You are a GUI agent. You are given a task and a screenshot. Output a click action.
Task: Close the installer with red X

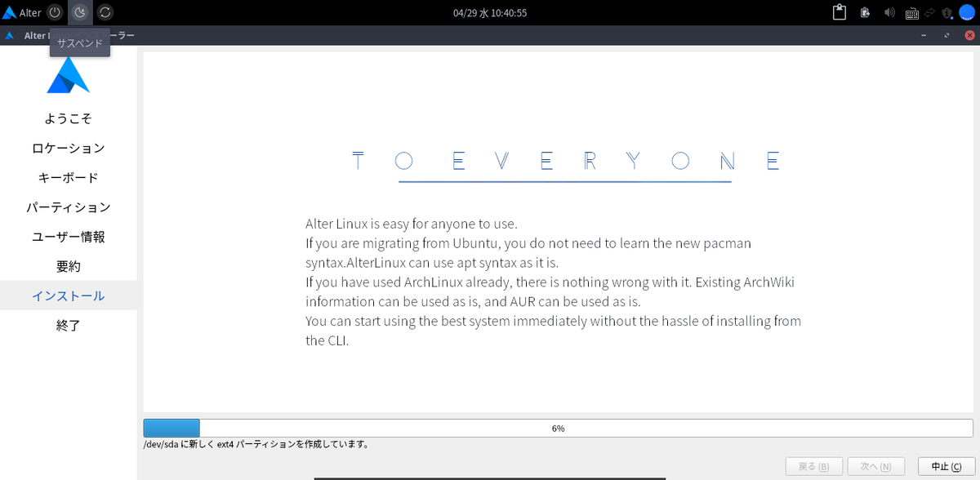click(969, 36)
